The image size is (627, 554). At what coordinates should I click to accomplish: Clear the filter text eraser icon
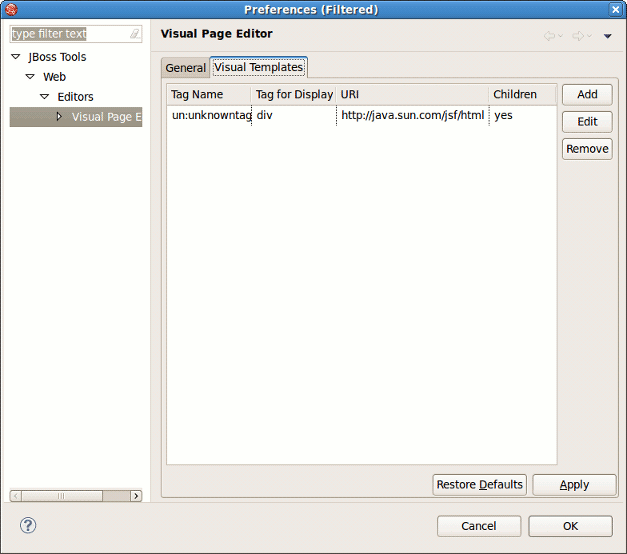point(134,34)
